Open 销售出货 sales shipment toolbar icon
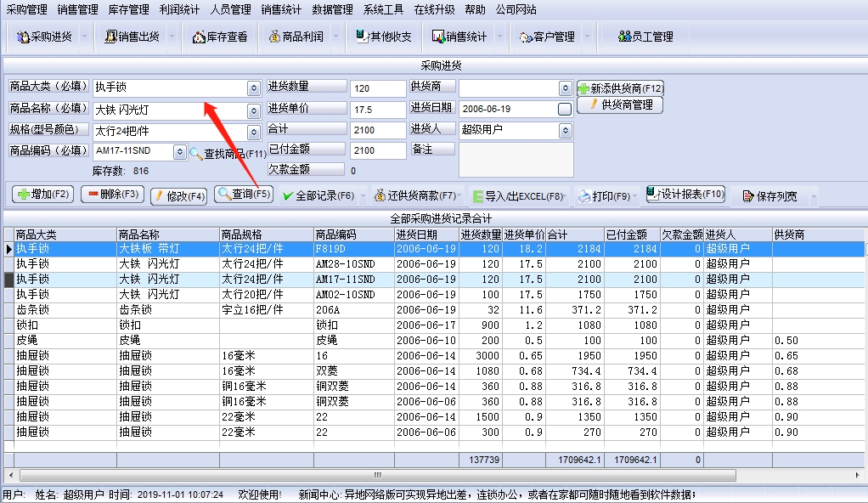The height and width of the screenshot is (503, 868). (110, 37)
